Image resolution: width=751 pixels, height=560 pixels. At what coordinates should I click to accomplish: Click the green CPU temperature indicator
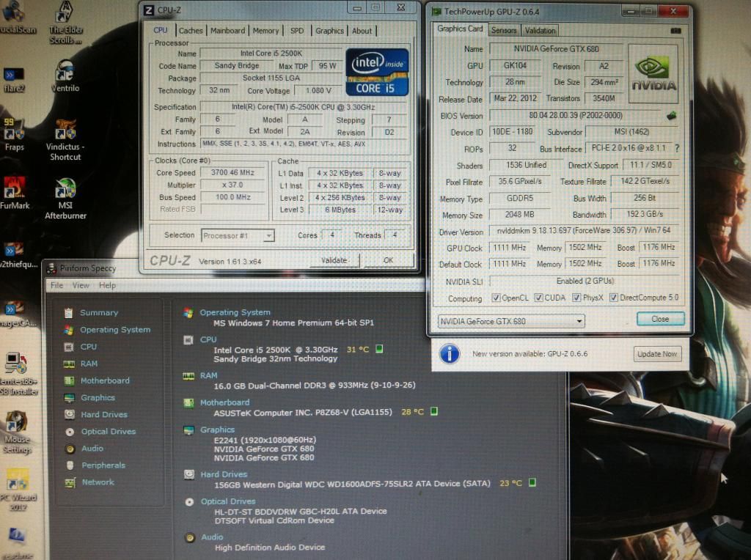coord(379,349)
